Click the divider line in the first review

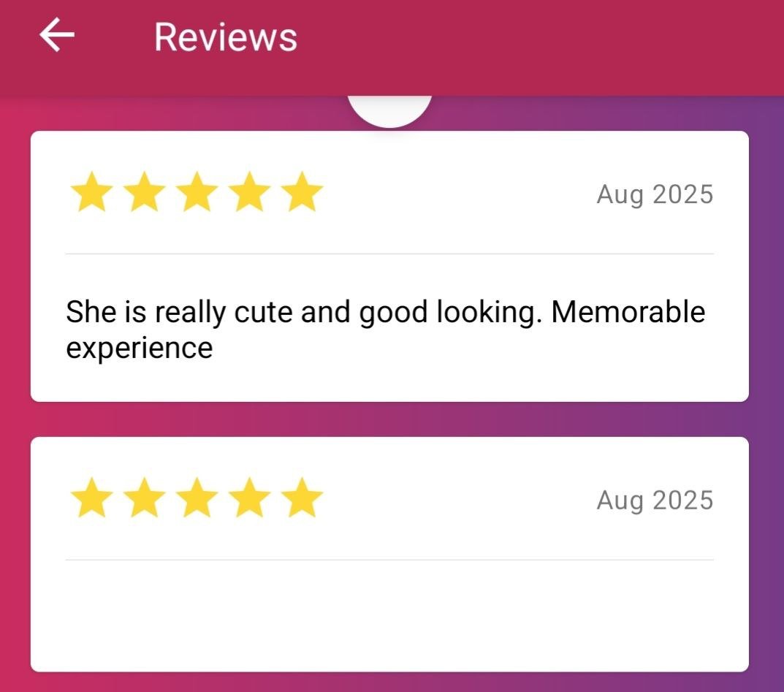point(389,254)
